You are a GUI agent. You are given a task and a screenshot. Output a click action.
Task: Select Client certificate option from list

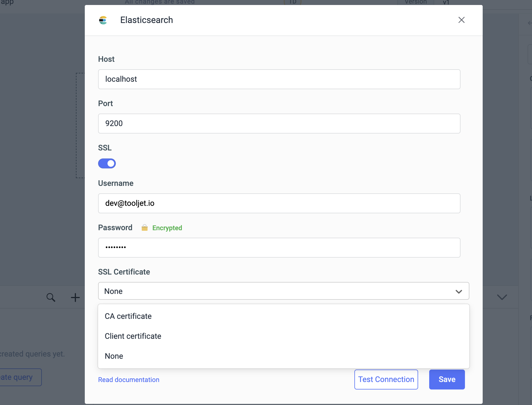click(133, 336)
